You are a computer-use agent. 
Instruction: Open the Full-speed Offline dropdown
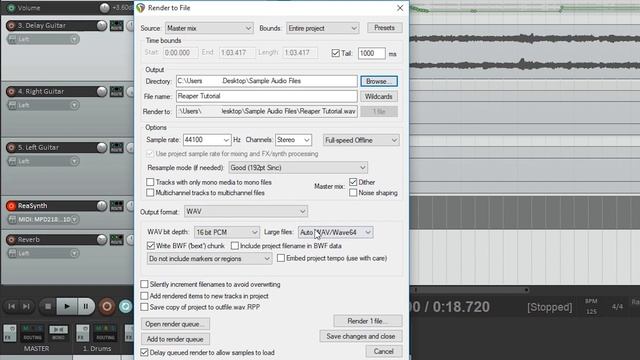point(361,140)
